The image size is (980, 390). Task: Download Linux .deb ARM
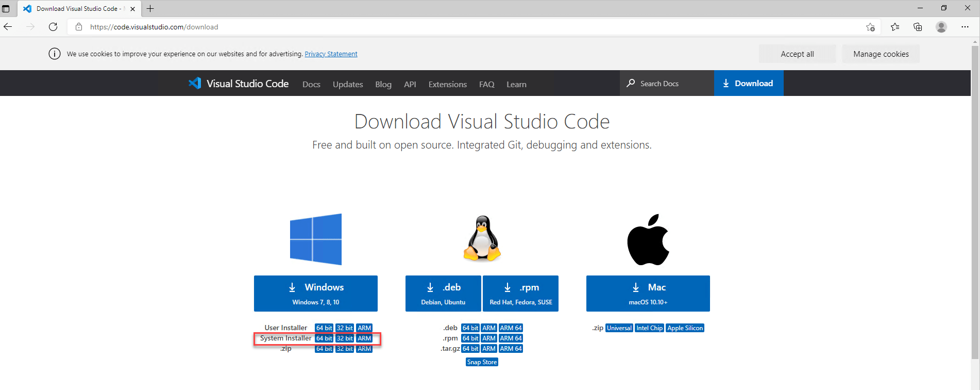coord(489,328)
